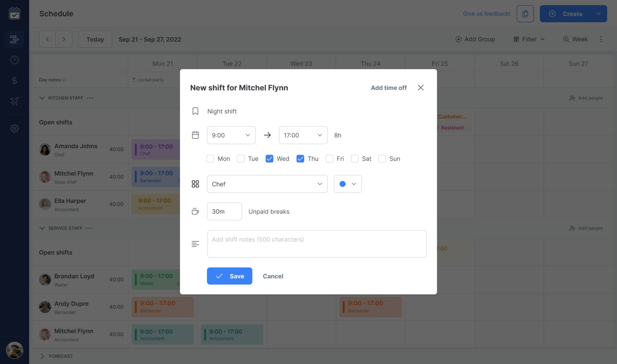The height and width of the screenshot is (364, 617).
Task: Collapse the KITCHEN STAFF group
Action: 42,98
